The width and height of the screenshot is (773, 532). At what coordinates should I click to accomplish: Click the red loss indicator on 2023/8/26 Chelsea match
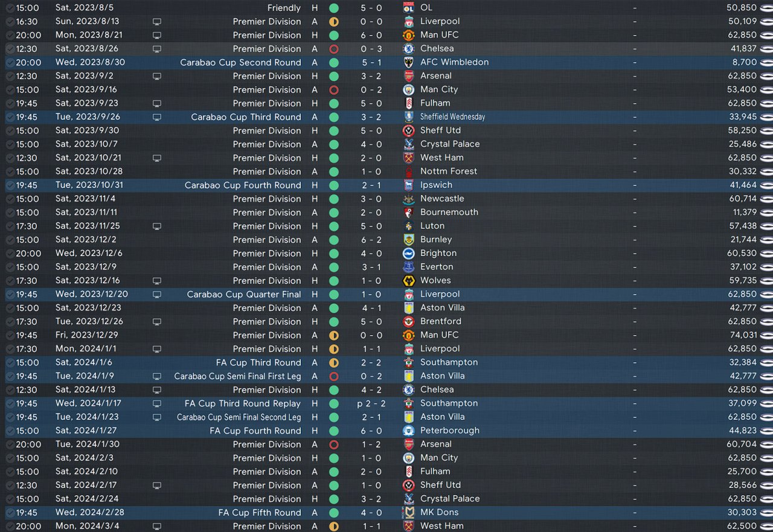(x=334, y=49)
